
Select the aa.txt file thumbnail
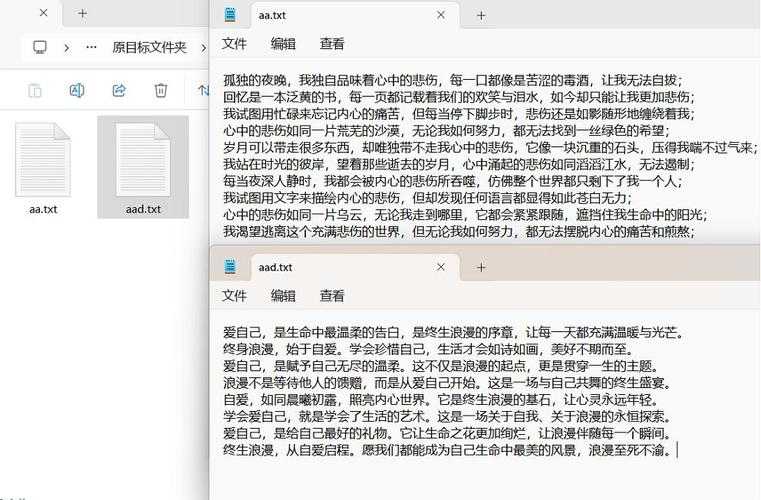pos(43,160)
